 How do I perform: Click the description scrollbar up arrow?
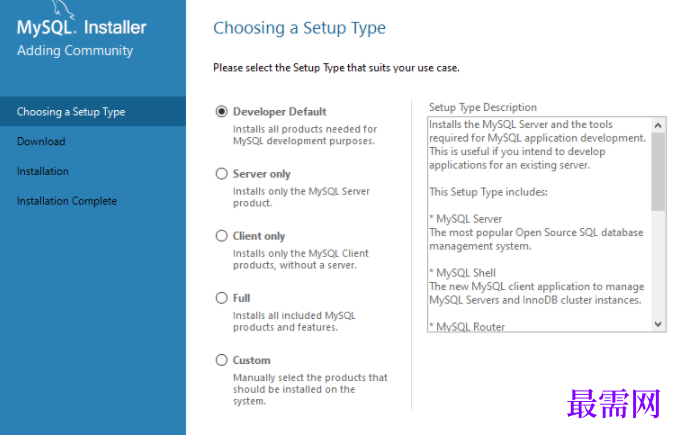658,126
